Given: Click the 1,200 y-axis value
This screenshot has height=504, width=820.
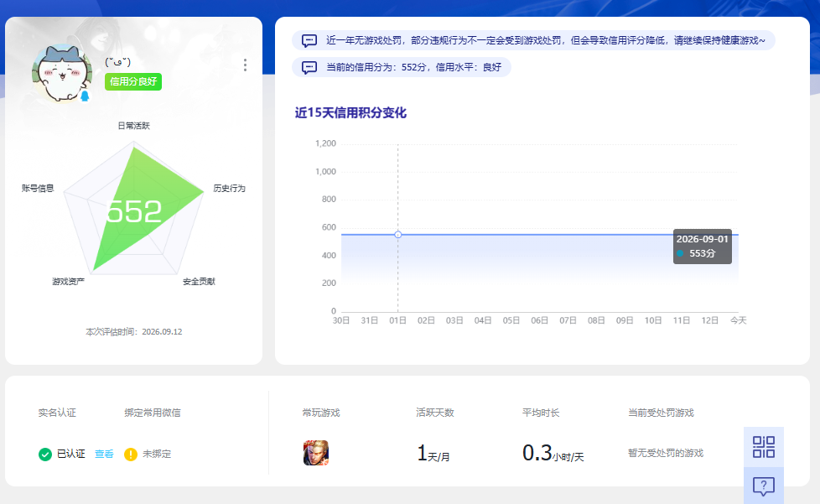Looking at the screenshot, I should coord(325,143).
